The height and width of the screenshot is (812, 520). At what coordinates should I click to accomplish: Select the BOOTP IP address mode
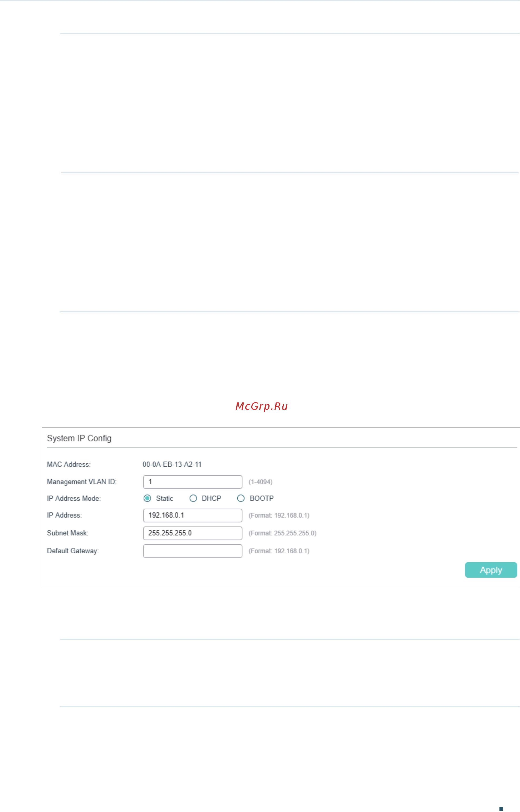tap(241, 498)
